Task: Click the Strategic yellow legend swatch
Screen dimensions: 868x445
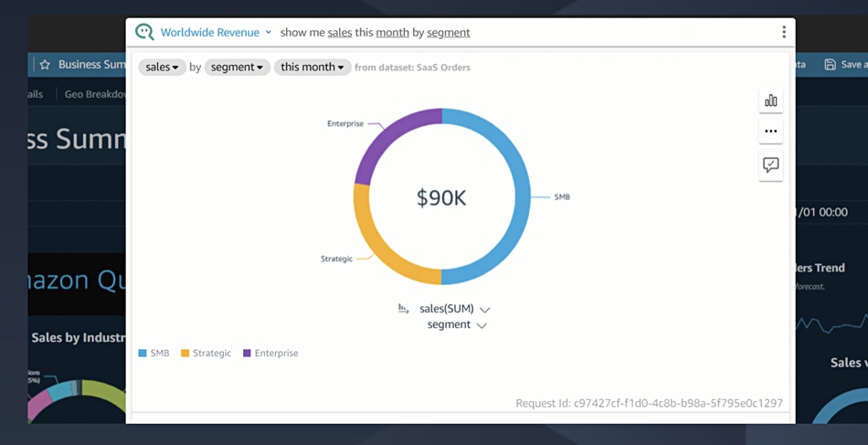Action: [185, 353]
